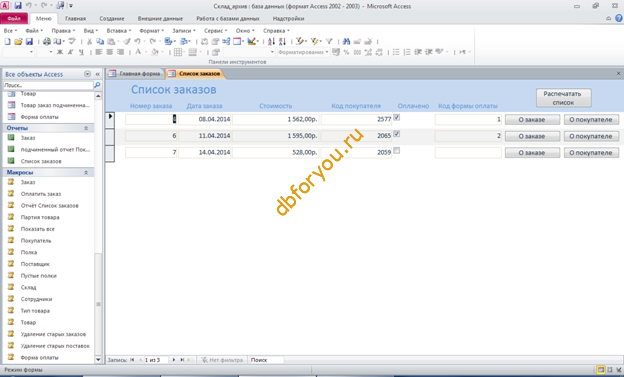
Task: Click the Undo arrow in Menu toolbar
Action: tap(137, 41)
